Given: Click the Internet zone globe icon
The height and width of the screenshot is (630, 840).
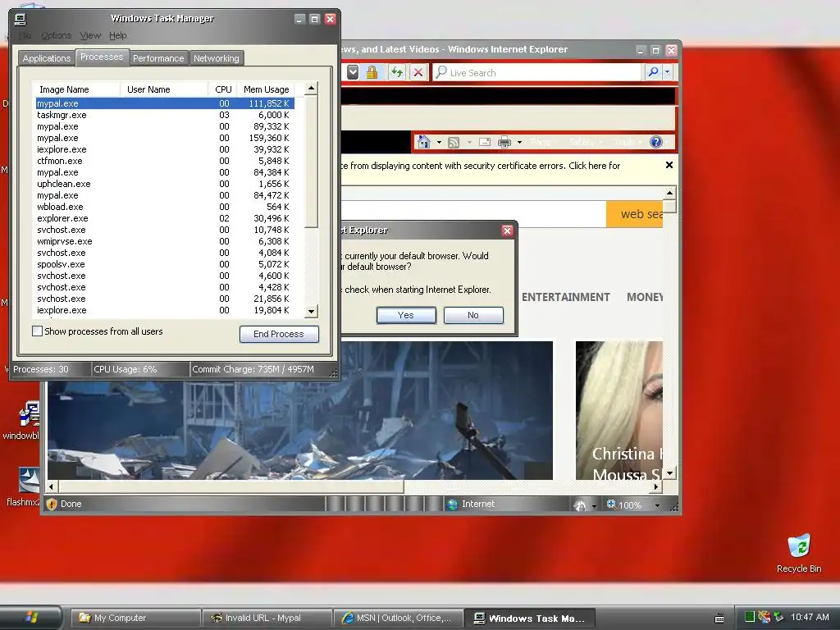Looking at the screenshot, I should pos(452,504).
